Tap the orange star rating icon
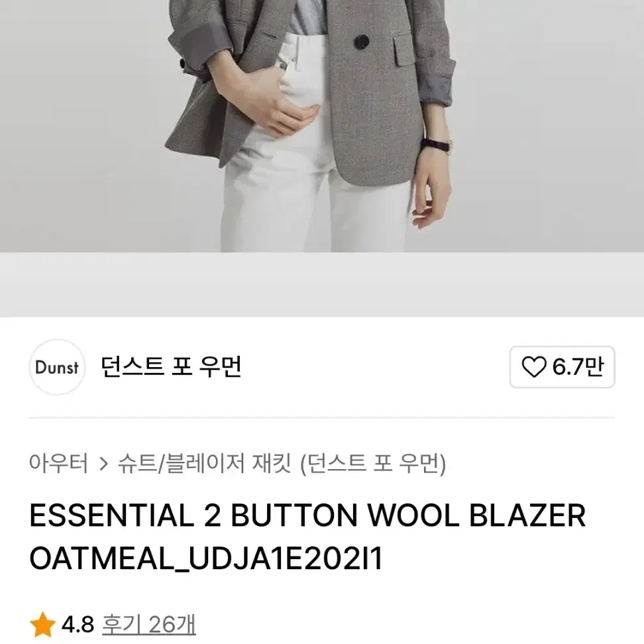This screenshot has height=644, width=644. point(42,625)
